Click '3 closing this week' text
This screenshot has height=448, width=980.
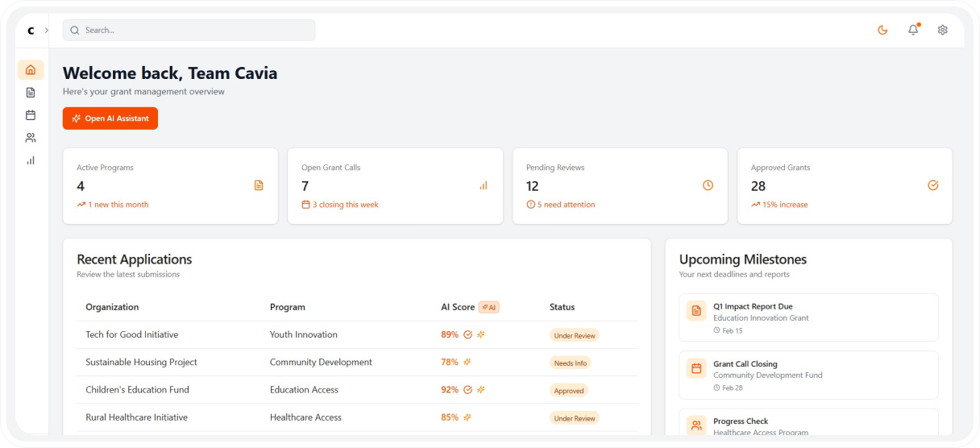click(x=346, y=205)
